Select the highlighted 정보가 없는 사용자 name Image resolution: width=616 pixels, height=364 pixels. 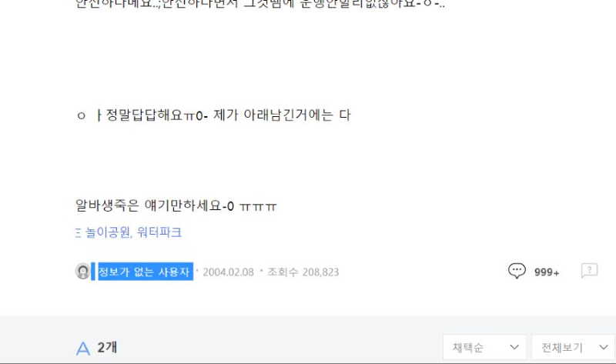(144, 272)
